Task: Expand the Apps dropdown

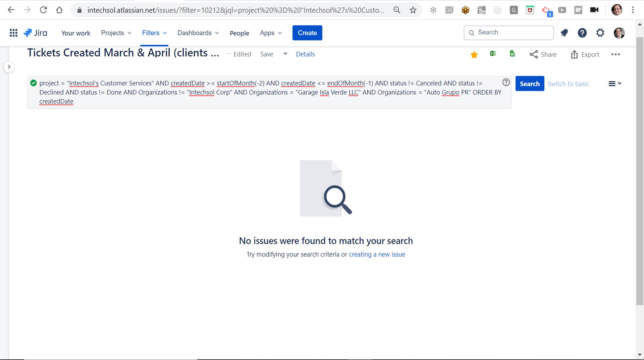Action: [x=271, y=33]
